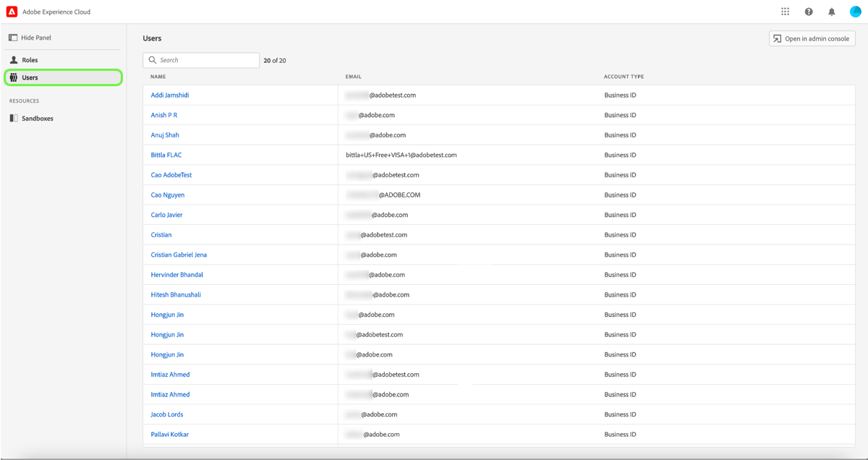Click the search magnifier icon

click(153, 60)
